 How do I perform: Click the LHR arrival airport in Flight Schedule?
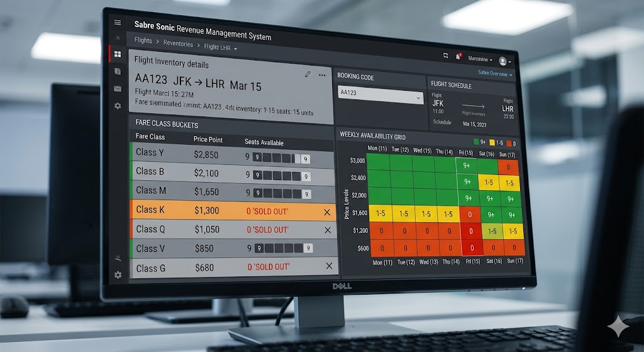click(508, 108)
